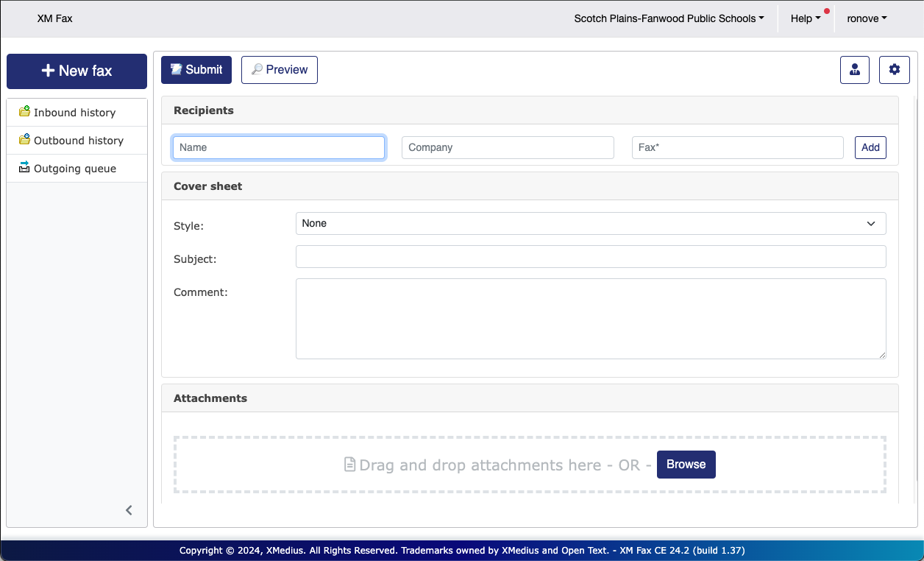924x561 pixels.
Task: Browse for attachment files
Action: pos(686,465)
